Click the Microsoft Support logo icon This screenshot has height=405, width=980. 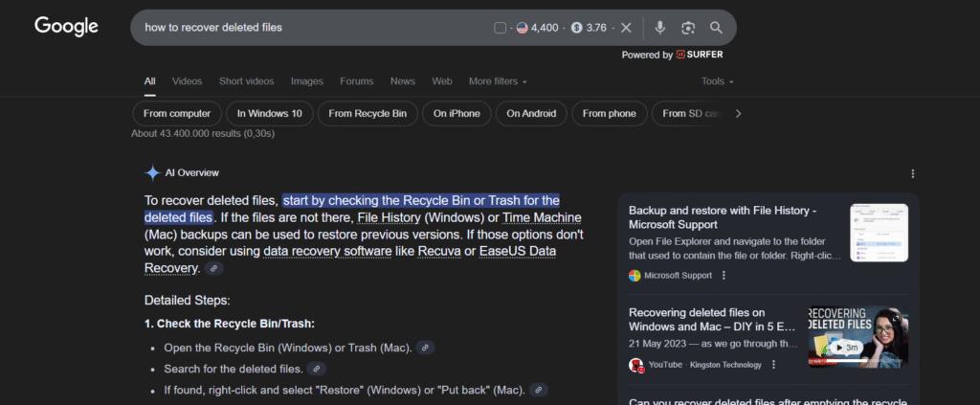pyautogui.click(x=635, y=276)
